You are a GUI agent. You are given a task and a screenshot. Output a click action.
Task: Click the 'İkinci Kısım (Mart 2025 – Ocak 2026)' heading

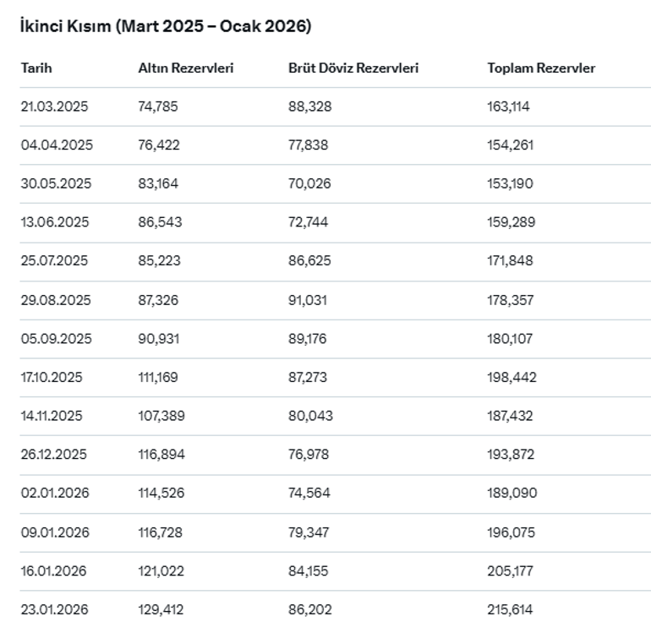(166, 26)
